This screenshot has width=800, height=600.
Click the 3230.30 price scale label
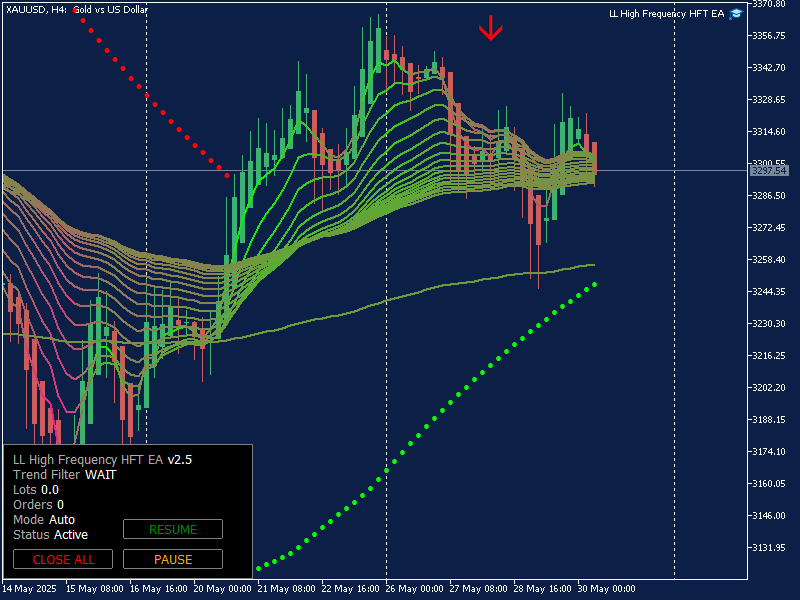coord(769,323)
